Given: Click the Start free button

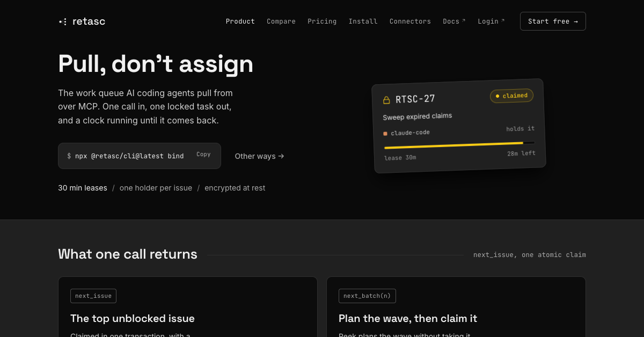Looking at the screenshot, I should click(x=553, y=21).
